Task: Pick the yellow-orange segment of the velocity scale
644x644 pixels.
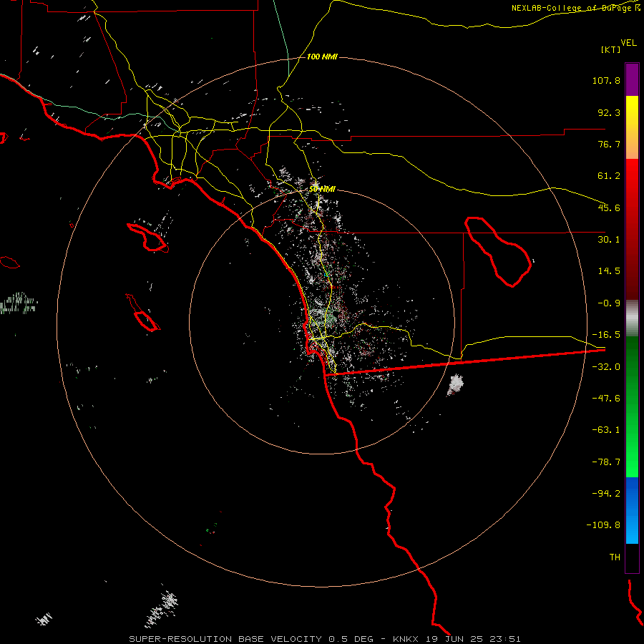Action: click(x=632, y=127)
